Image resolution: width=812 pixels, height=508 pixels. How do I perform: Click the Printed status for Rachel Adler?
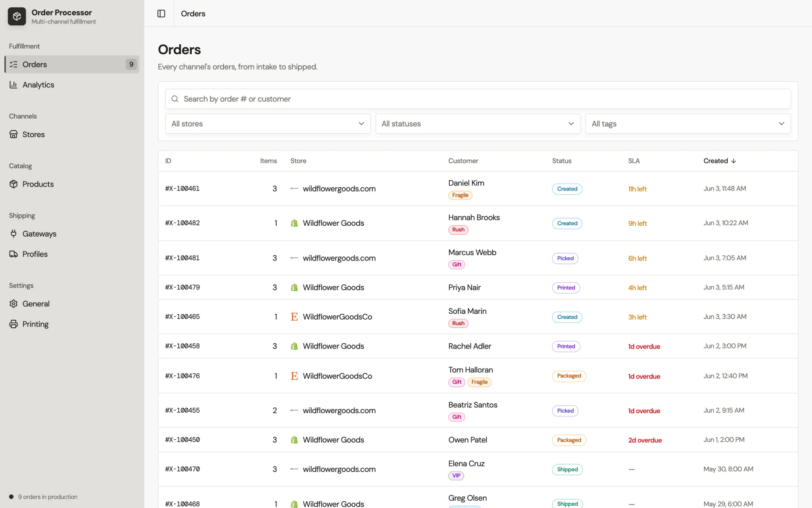click(x=566, y=346)
